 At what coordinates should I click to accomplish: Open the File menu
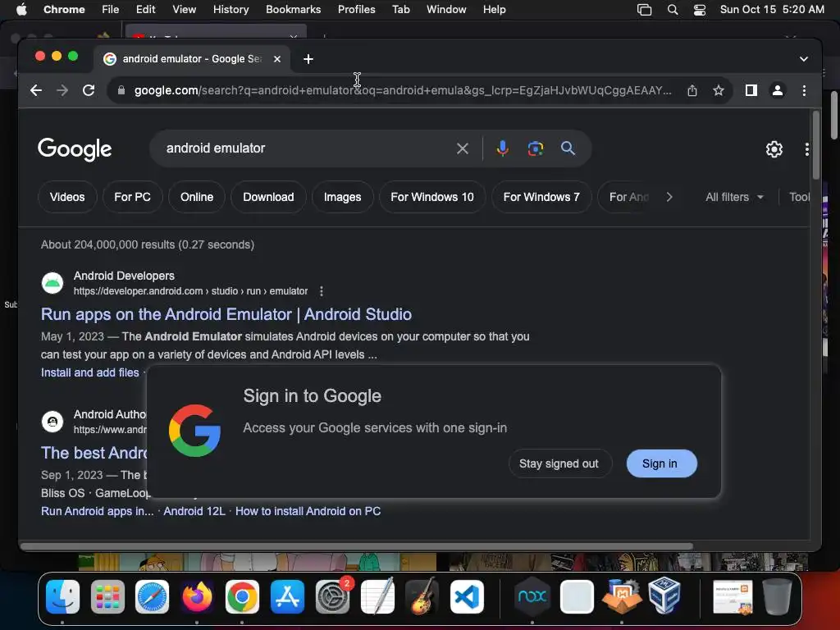point(111,10)
